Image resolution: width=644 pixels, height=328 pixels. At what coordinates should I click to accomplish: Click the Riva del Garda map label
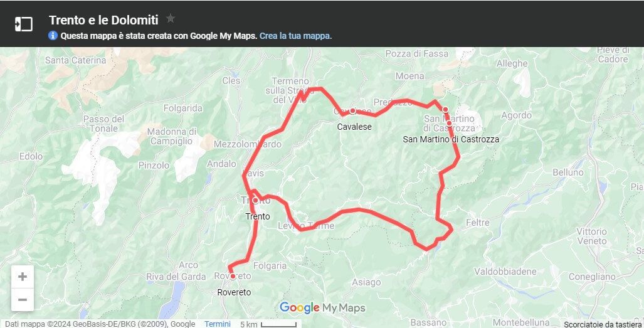pos(176,277)
